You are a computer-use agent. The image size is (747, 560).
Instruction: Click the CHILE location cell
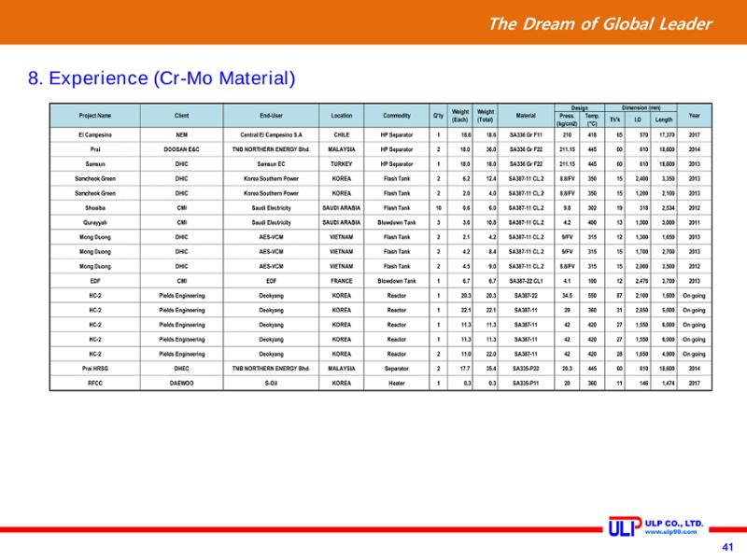pyautogui.click(x=342, y=134)
